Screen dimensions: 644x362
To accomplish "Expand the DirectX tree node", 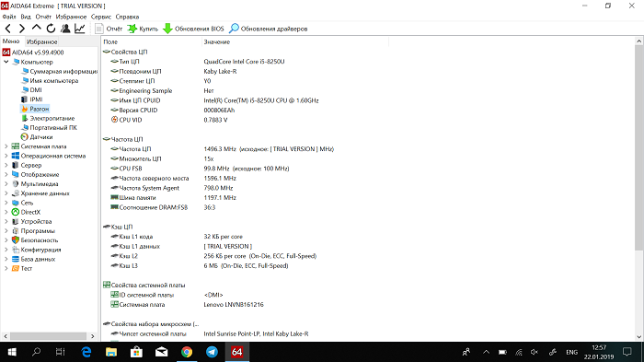I will point(6,212).
